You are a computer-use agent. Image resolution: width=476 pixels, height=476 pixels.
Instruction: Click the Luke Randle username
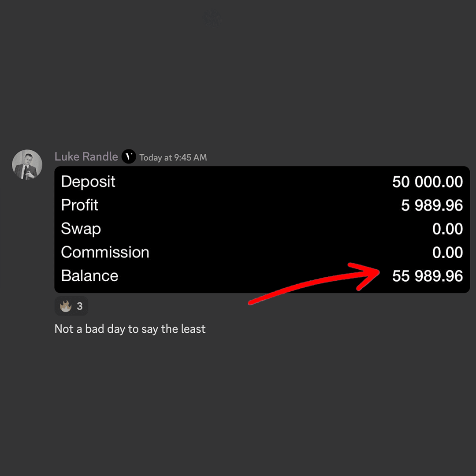coord(86,157)
